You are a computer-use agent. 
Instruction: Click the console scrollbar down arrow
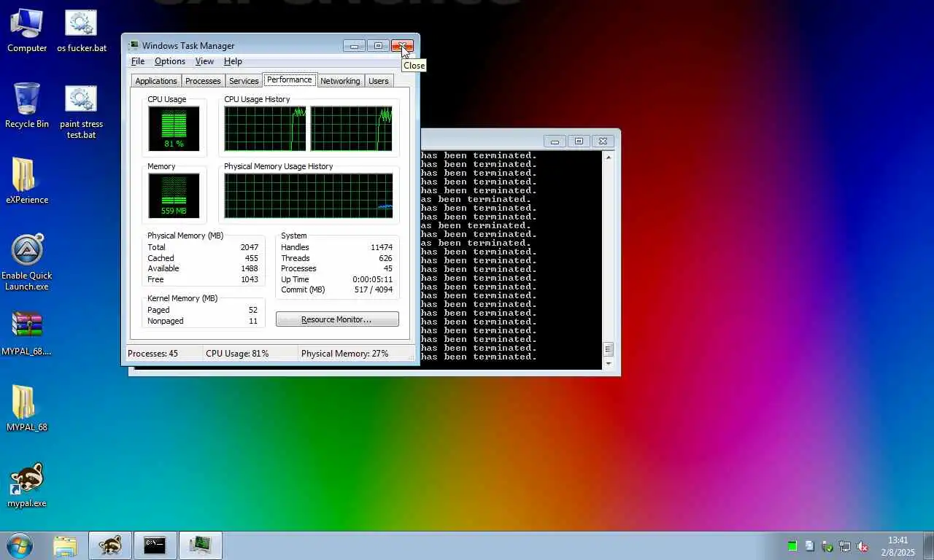pyautogui.click(x=609, y=362)
